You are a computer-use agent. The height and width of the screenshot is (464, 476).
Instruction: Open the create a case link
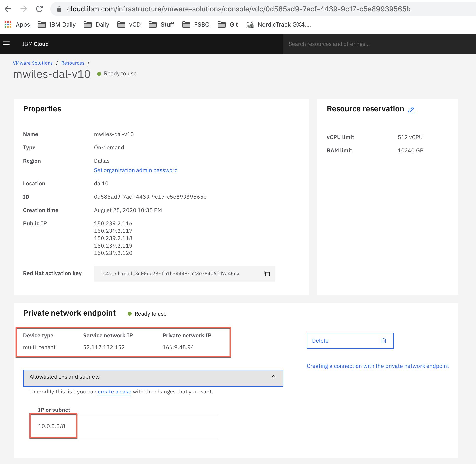tap(114, 392)
